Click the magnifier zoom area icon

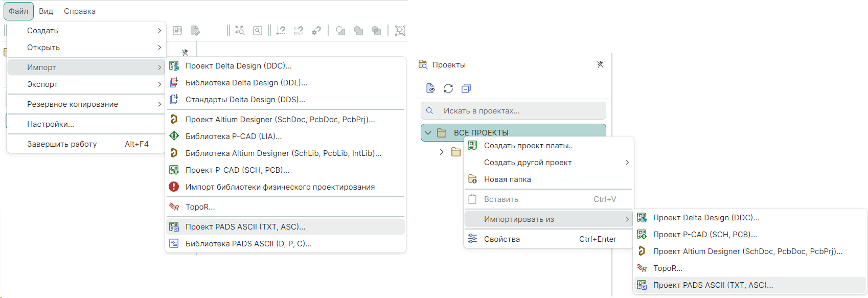[258, 31]
